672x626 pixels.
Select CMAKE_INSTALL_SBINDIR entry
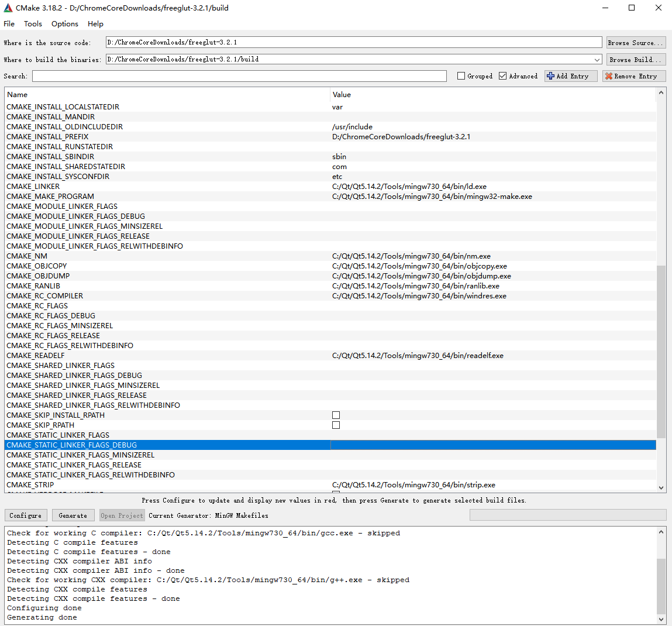point(330,157)
